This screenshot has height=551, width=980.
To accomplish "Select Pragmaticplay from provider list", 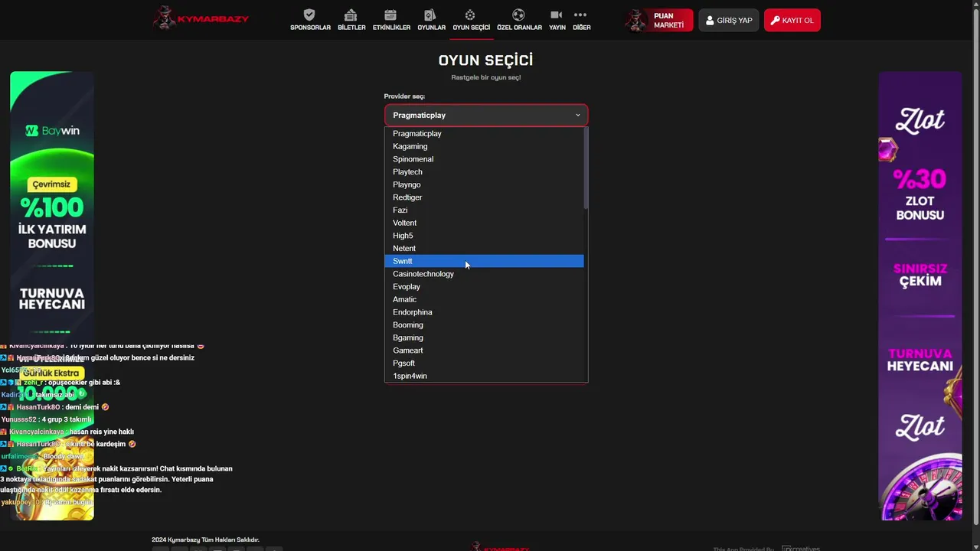I will [x=484, y=133].
